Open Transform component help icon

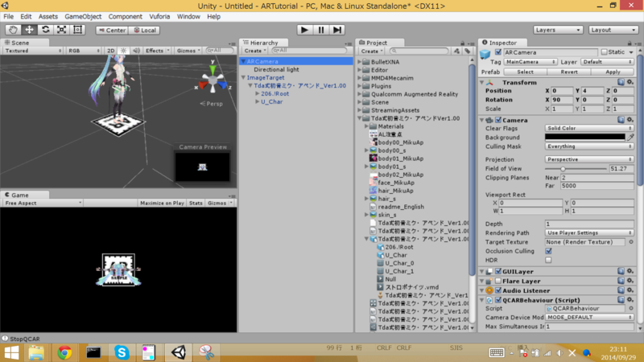tap(621, 82)
